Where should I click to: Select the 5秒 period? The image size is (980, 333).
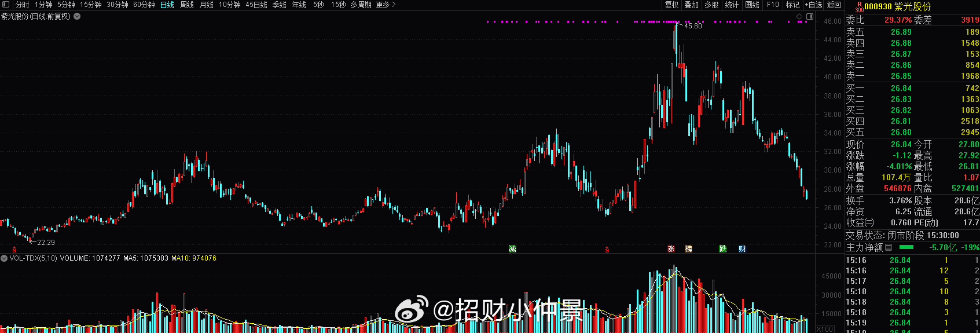coord(319,5)
